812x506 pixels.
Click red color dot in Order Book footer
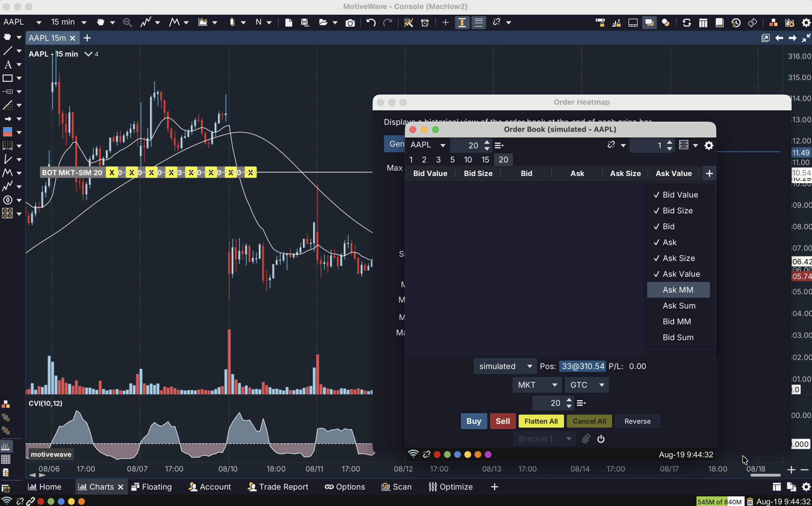437,454
